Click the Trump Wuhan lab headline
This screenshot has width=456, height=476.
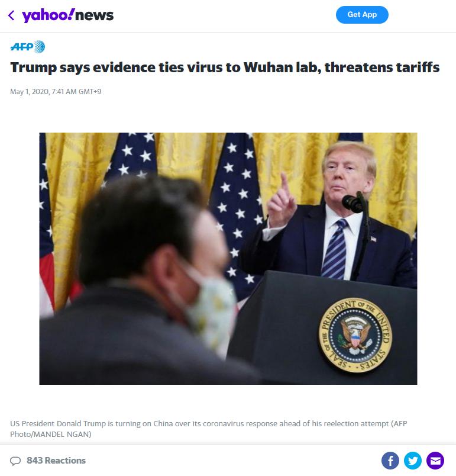coord(225,67)
